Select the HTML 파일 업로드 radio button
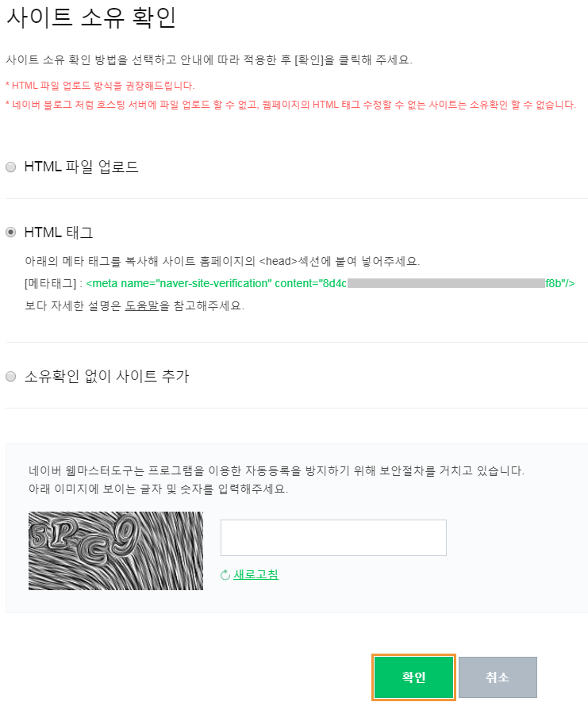The width and height of the screenshot is (588, 702). coord(11,167)
